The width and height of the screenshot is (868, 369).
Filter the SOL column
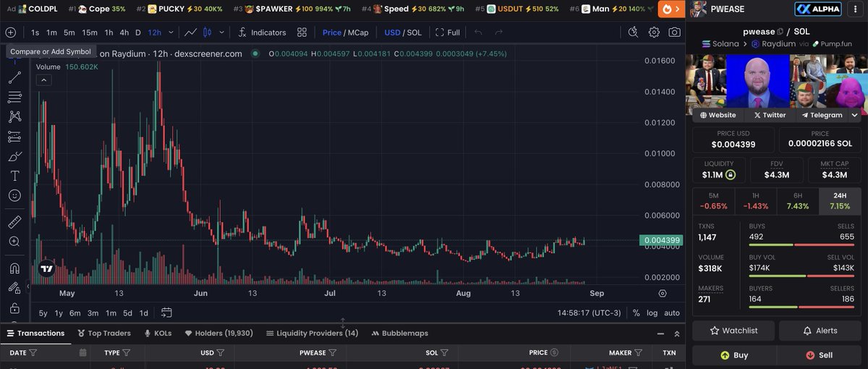tap(443, 352)
